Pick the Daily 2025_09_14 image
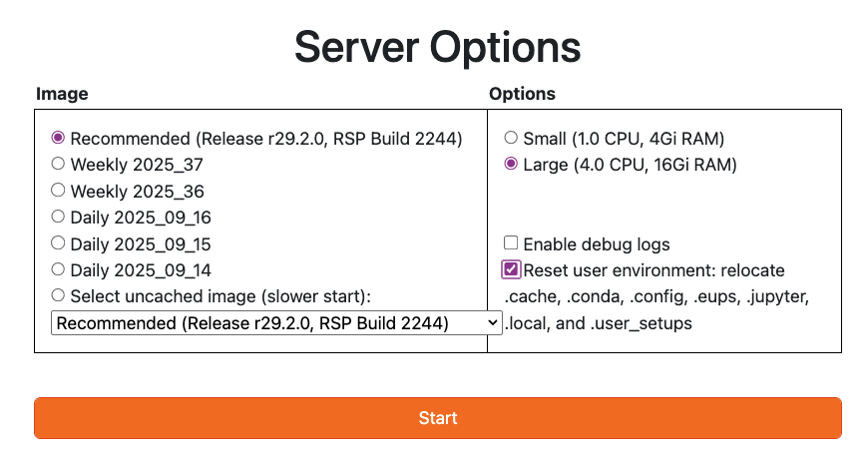Image resolution: width=868 pixels, height=461 pixels. [58, 269]
